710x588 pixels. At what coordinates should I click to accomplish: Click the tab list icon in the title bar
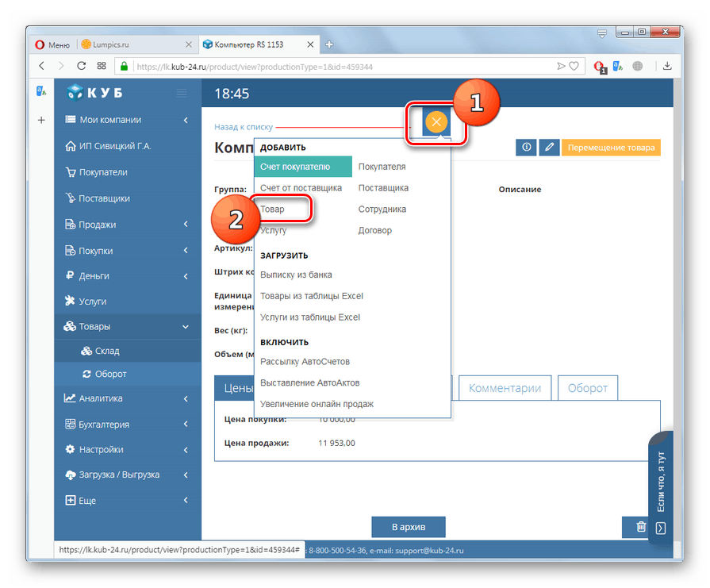point(602,33)
